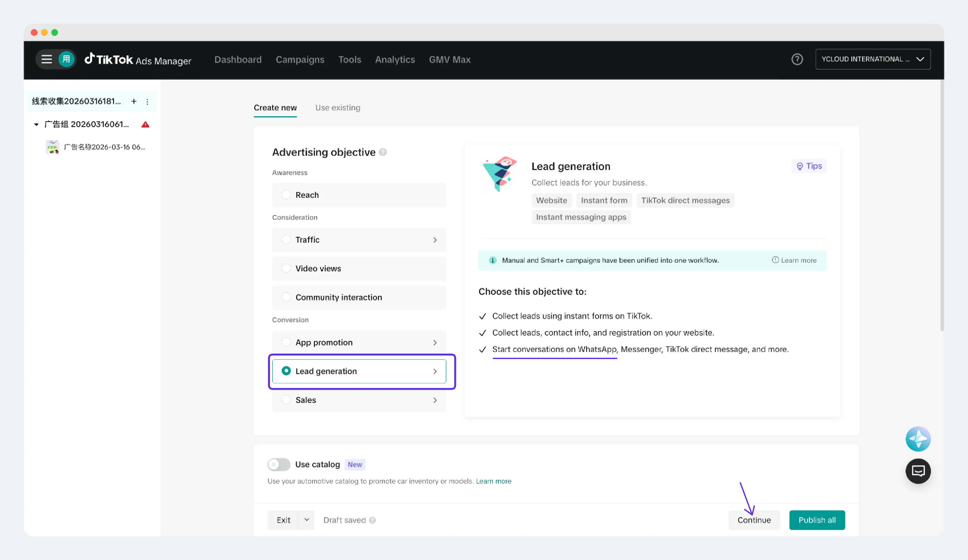This screenshot has width=968, height=560.
Task: Open the catalog Learn more link
Action: (493, 481)
